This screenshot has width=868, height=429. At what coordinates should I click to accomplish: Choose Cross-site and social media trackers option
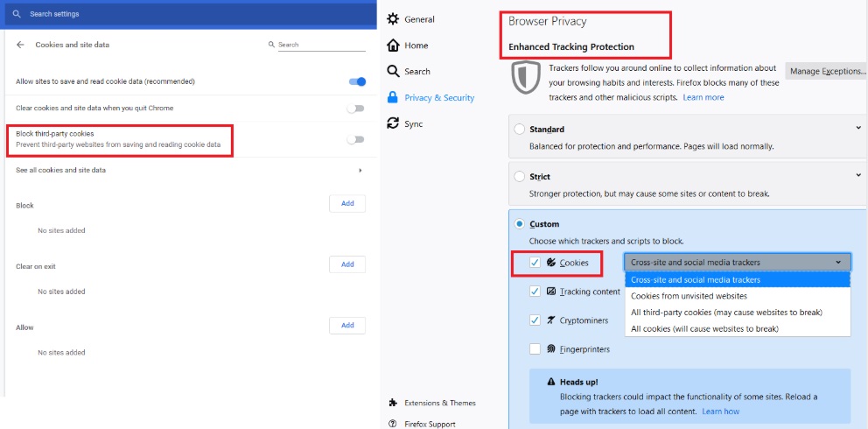click(738, 279)
